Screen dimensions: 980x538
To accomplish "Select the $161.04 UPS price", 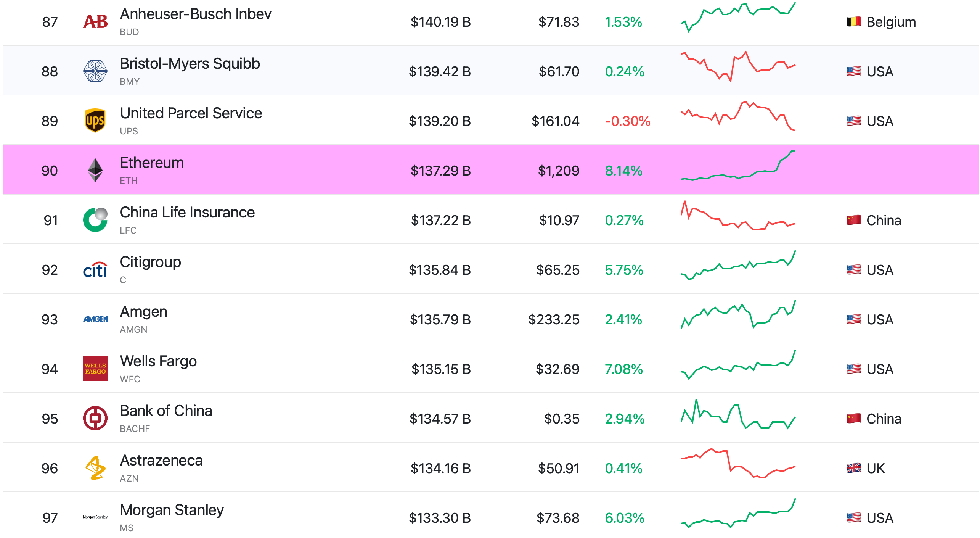I will (556, 121).
